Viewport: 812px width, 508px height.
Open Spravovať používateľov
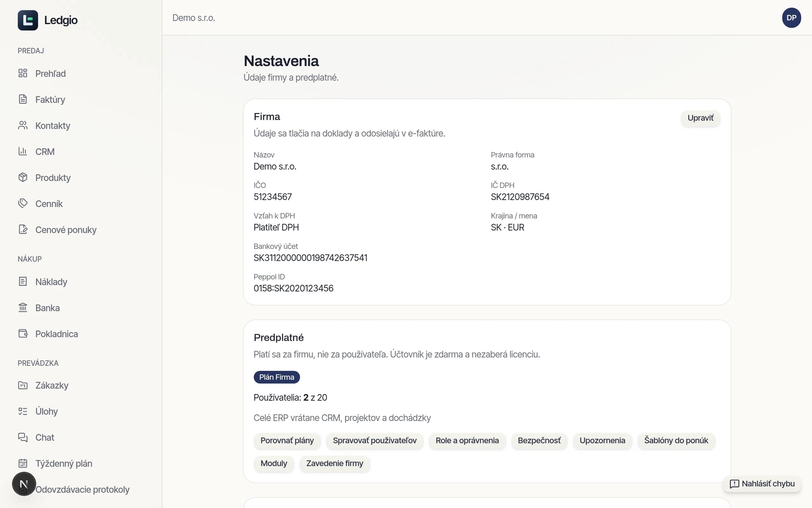(x=375, y=440)
